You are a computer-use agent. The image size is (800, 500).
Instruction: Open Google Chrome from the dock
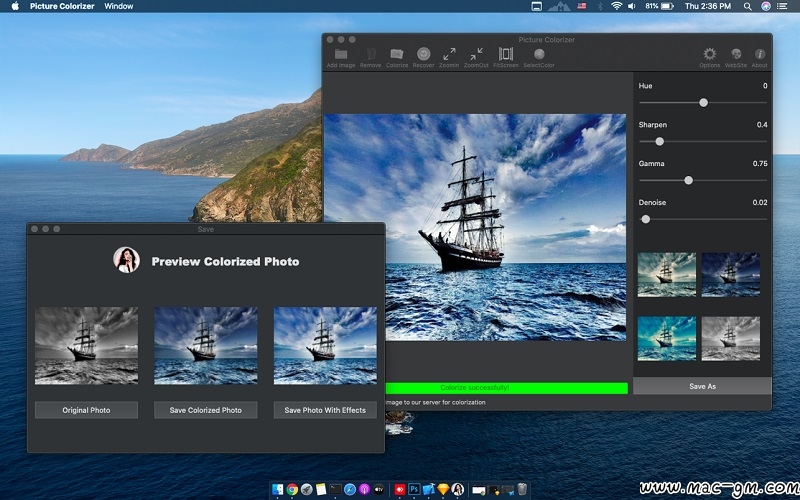(292, 489)
